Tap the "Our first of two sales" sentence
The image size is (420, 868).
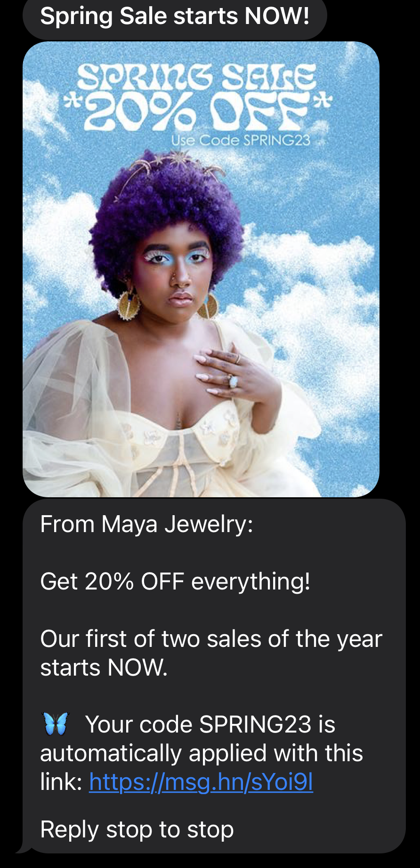coord(211,639)
